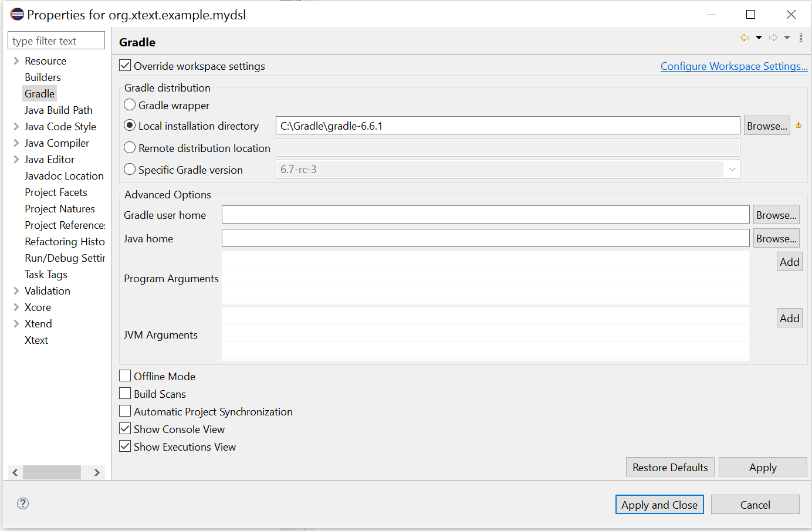This screenshot has height=531, width=812.
Task: Expand the Java Editor node
Action: point(16,159)
